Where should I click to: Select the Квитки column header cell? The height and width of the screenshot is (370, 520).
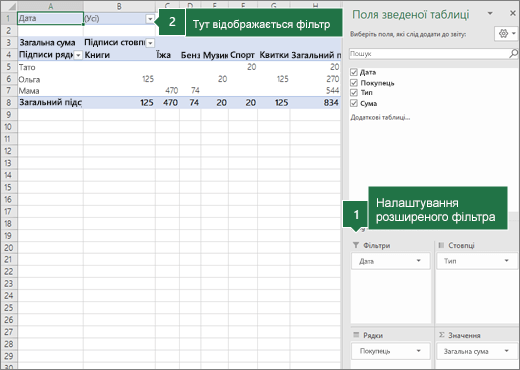coord(274,55)
